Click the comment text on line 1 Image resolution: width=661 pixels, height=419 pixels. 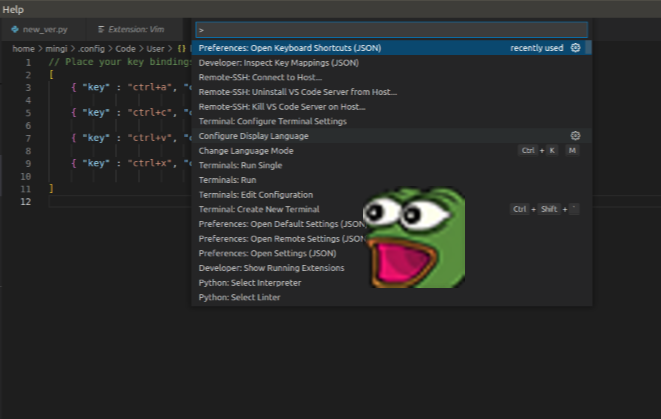[120, 62]
